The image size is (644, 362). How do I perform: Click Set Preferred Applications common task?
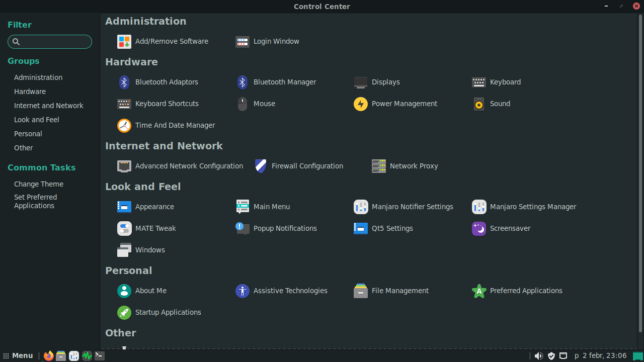click(35, 201)
